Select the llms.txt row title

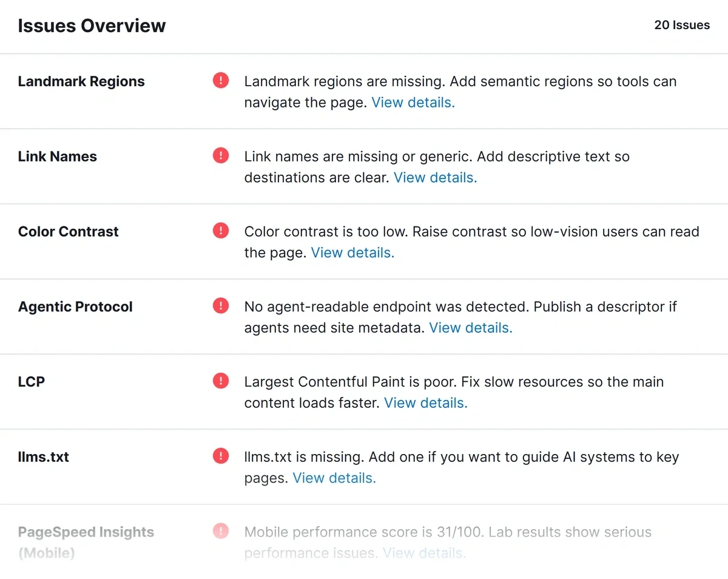44,457
